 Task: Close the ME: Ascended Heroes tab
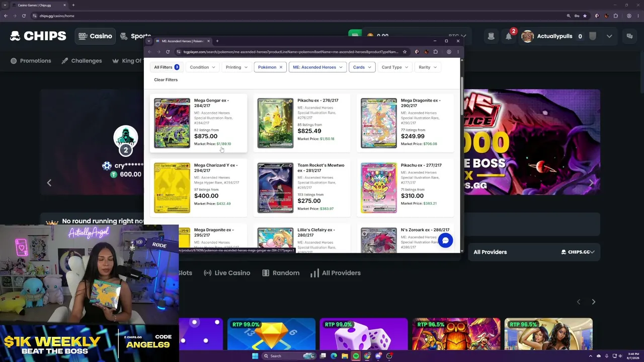coord(208,41)
